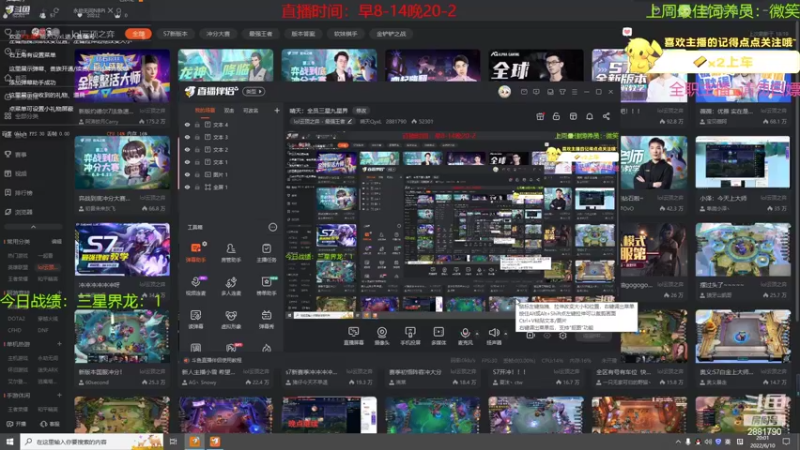This screenshot has height=450, width=800.
Task: Open the toolbox more-options ellipsis icon
Action: (x=273, y=227)
